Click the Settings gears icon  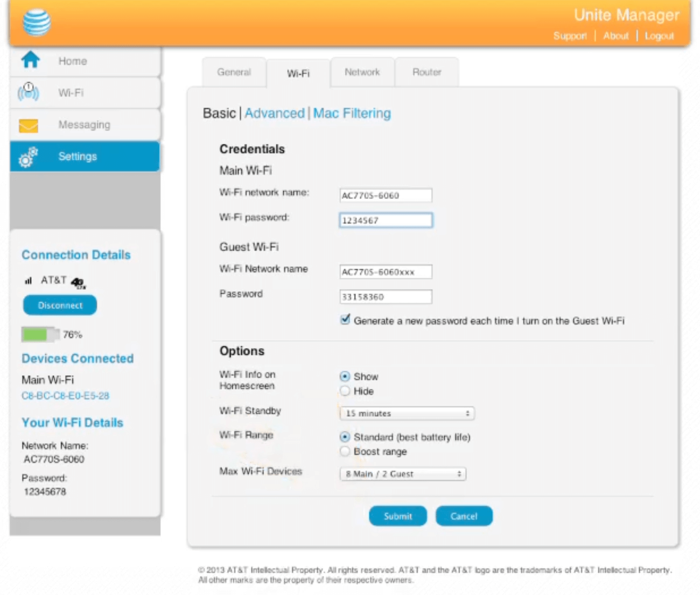pyautogui.click(x=28, y=157)
